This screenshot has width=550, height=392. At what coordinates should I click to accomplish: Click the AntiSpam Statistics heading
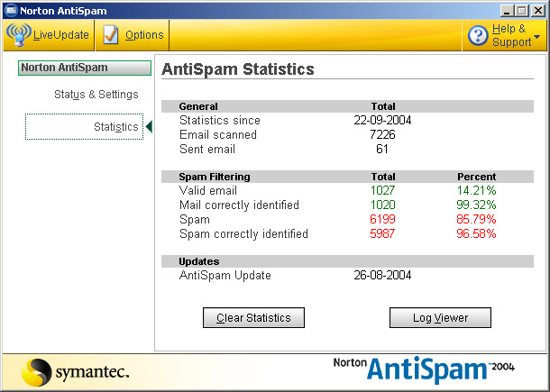[238, 69]
